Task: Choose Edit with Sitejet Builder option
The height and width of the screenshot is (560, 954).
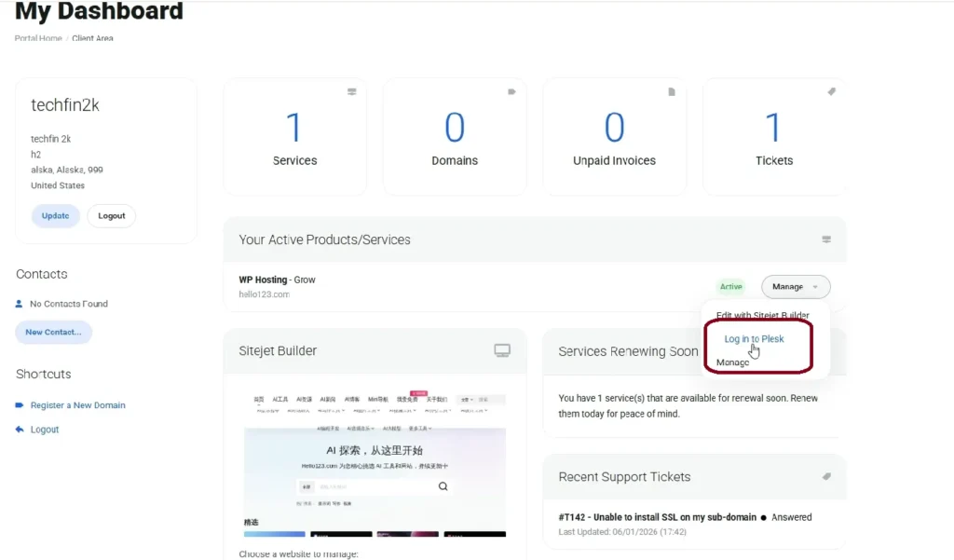Action: pos(762,315)
